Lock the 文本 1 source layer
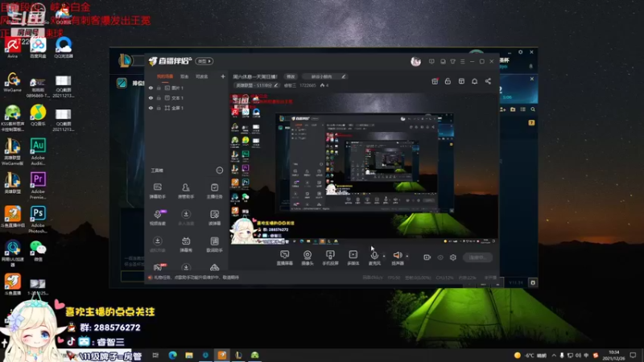Viewport: 644px width, 362px height. 159,97
